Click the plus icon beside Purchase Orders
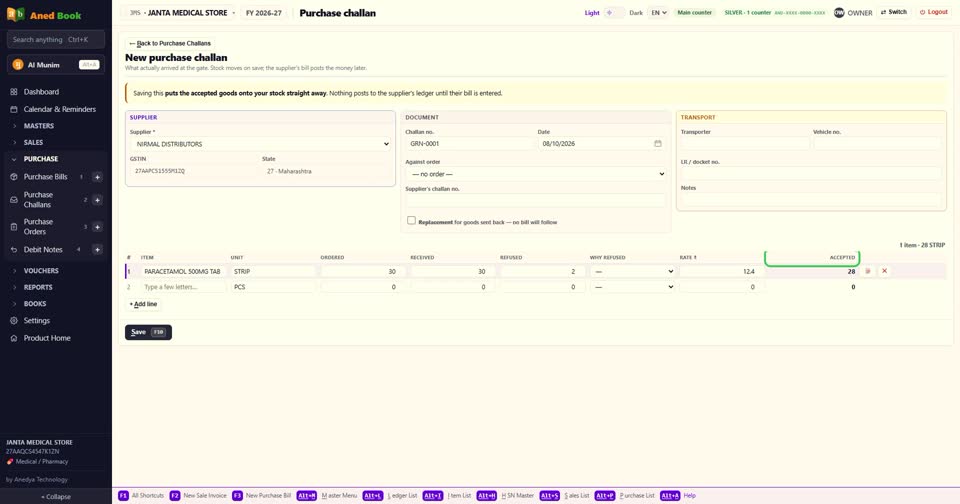This screenshot has width=960, height=504. click(97, 227)
